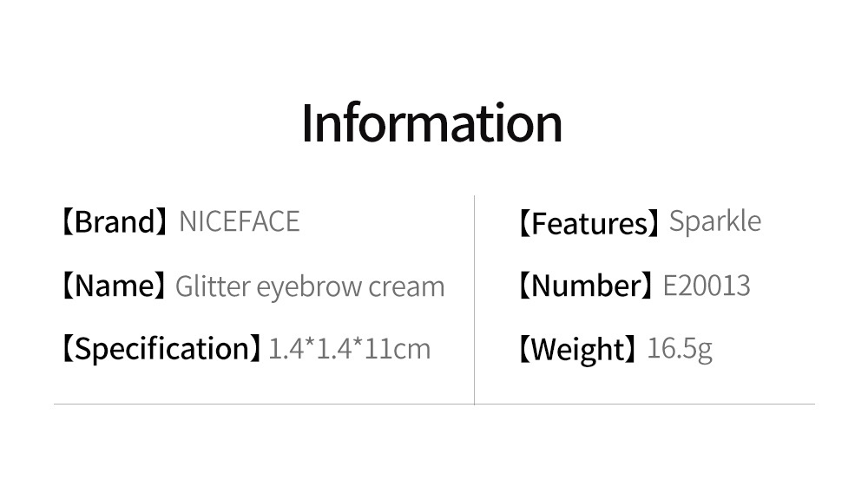Select the Specification label
This screenshot has height=500, width=868.
pyautogui.click(x=160, y=350)
